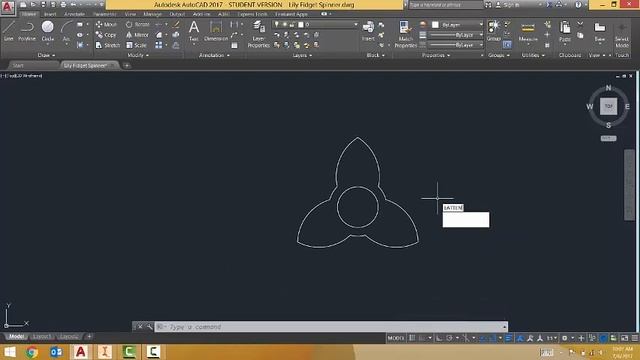Expand the Annotation panel
640x360 pixels.
pyautogui.click(x=214, y=55)
